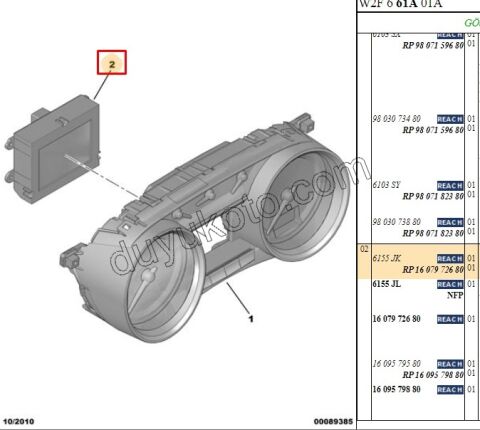This screenshot has width=480, height=430.
Task: Select part number 6103 SY
Action: pyautogui.click(x=386, y=185)
